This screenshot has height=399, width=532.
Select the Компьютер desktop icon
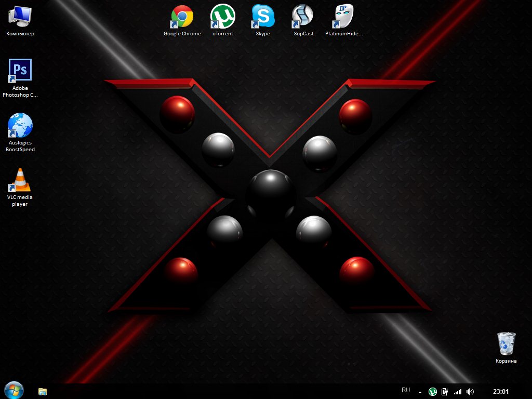(20, 17)
